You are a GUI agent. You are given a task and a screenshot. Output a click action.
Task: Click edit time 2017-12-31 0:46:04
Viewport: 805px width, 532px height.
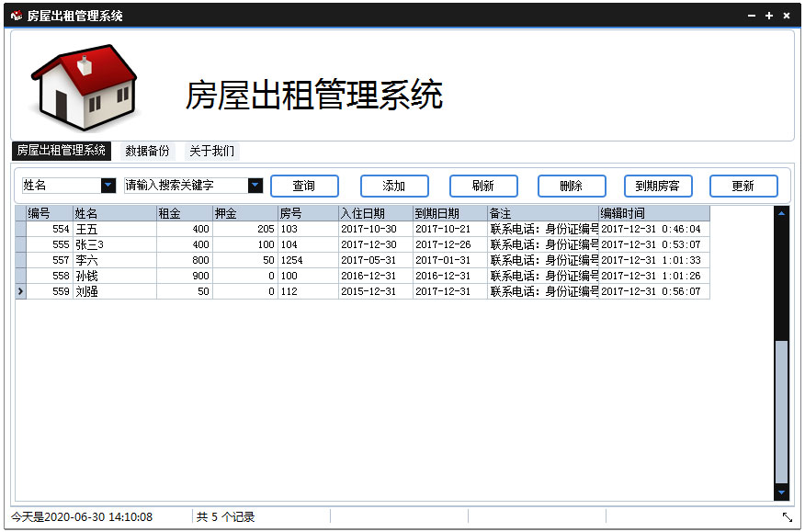pos(654,229)
